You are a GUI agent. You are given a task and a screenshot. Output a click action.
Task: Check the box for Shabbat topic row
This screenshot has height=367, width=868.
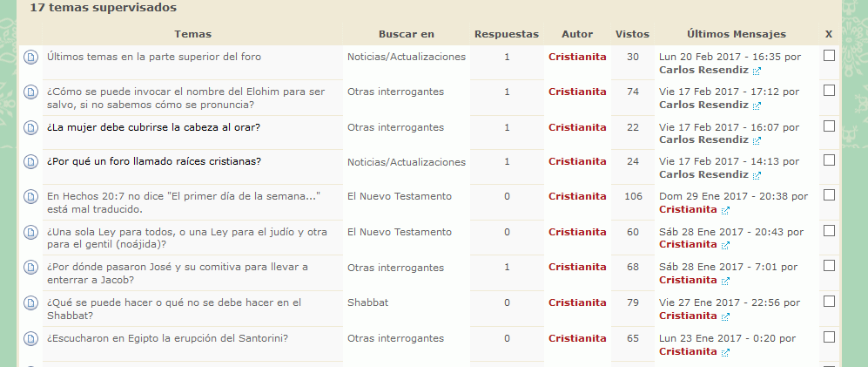(x=829, y=302)
